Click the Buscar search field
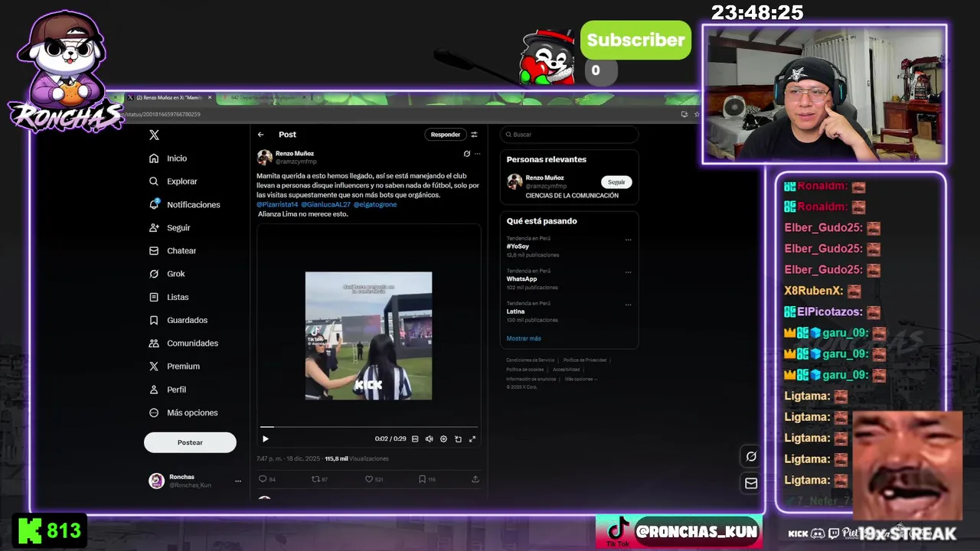Screen dimensions: 980x551 point(569,135)
